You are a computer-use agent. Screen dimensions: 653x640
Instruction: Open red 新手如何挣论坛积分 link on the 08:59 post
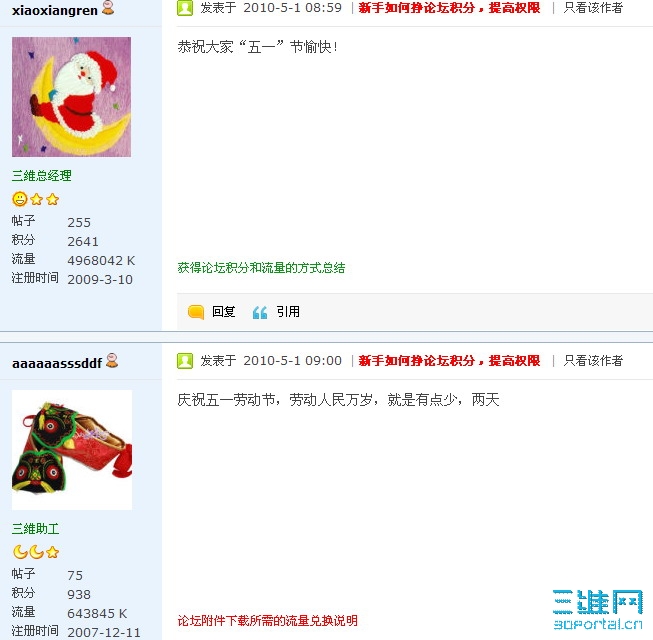tap(449, 8)
